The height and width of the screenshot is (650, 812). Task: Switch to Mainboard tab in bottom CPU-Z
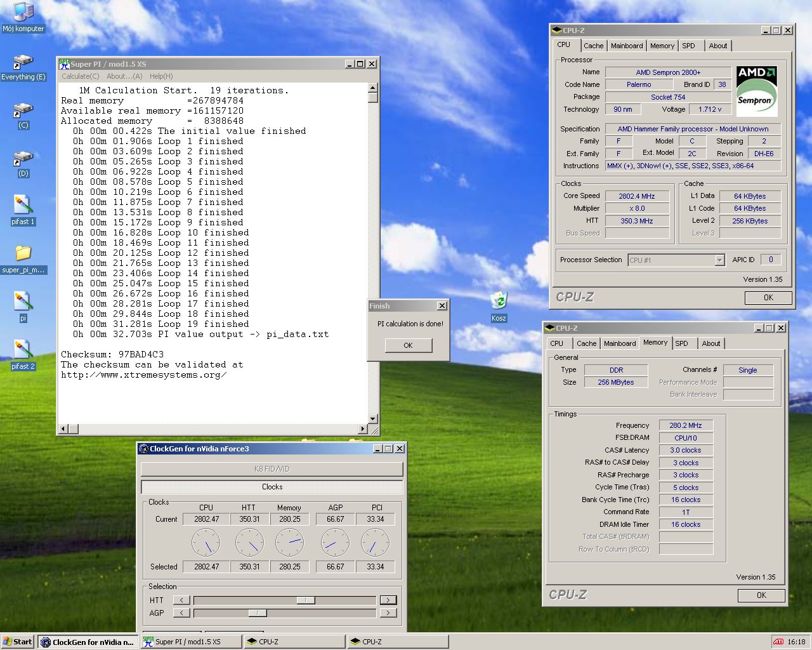pos(620,343)
